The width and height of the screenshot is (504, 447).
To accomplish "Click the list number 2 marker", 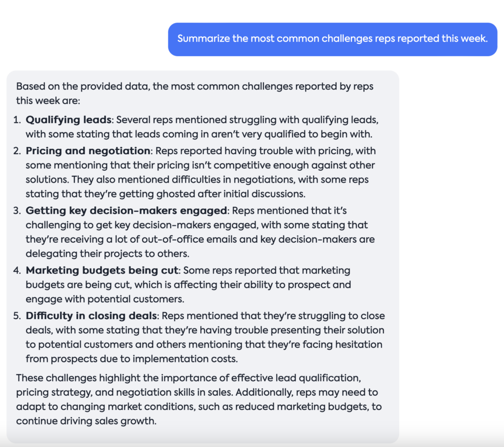I will pos(17,151).
